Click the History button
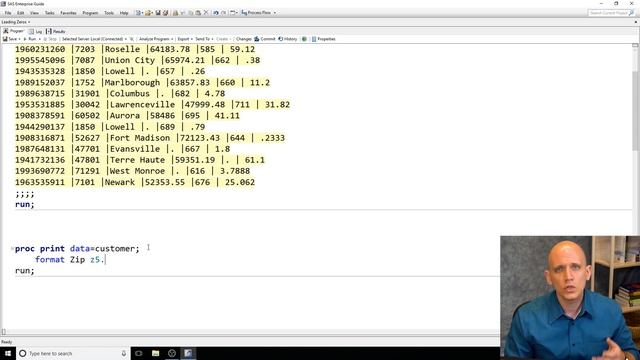Viewport: 640px width, 360px height. (287, 39)
